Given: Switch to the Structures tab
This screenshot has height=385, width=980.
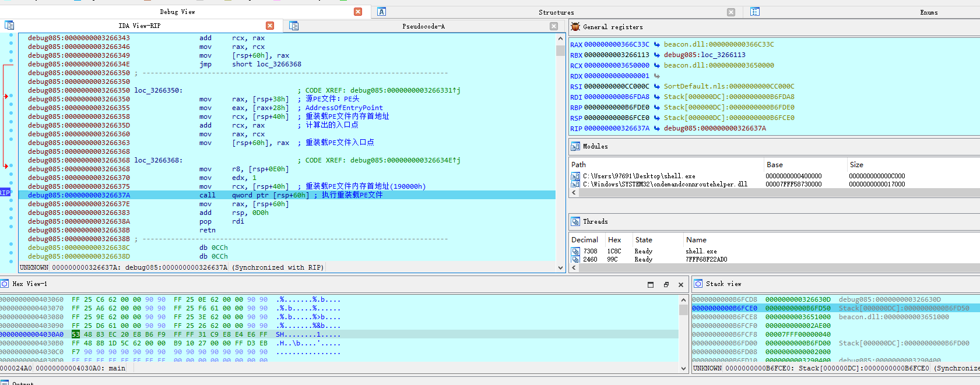Looking at the screenshot, I should click(x=556, y=12).
